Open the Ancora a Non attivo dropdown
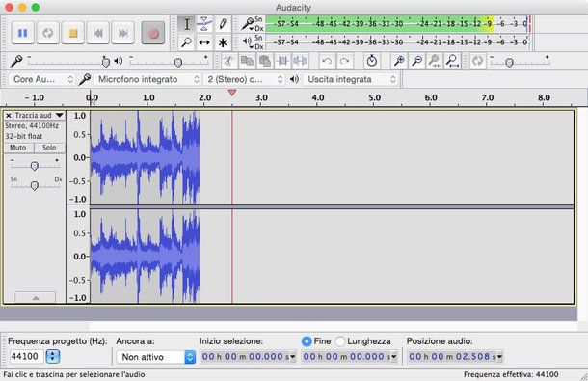The image size is (588, 381). point(155,357)
